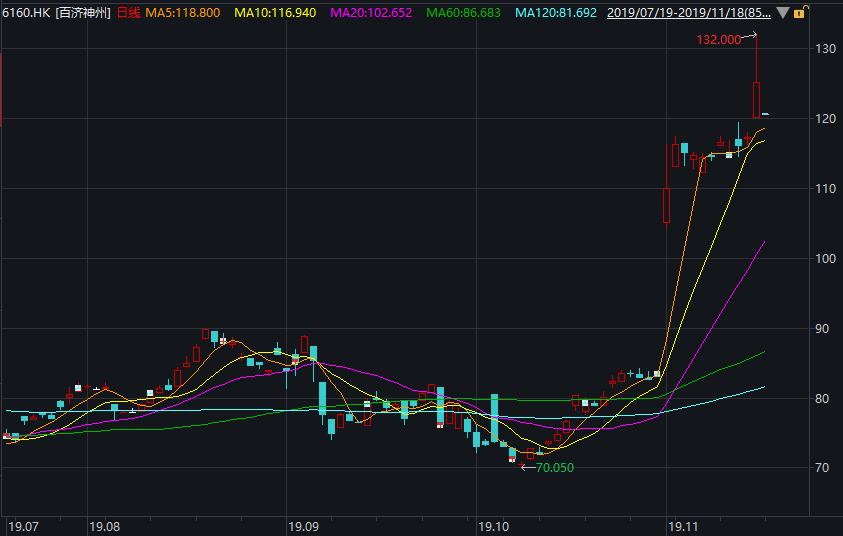843x536 pixels.
Task: Click the MA60:86.683 indicator label
Action: click(x=463, y=13)
